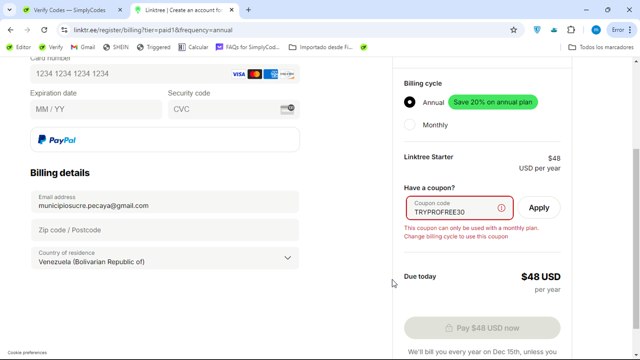Open Triggered bookmark
The height and width of the screenshot is (360, 640).
tap(153, 47)
